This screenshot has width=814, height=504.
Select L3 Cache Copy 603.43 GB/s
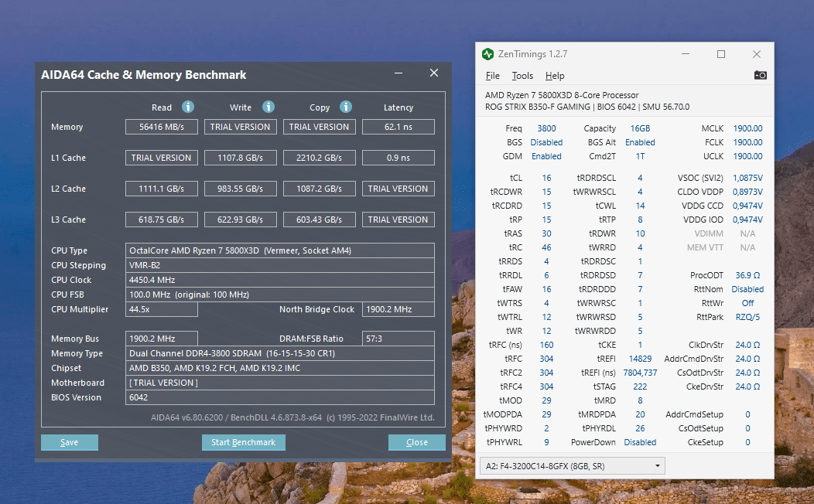coord(320,220)
